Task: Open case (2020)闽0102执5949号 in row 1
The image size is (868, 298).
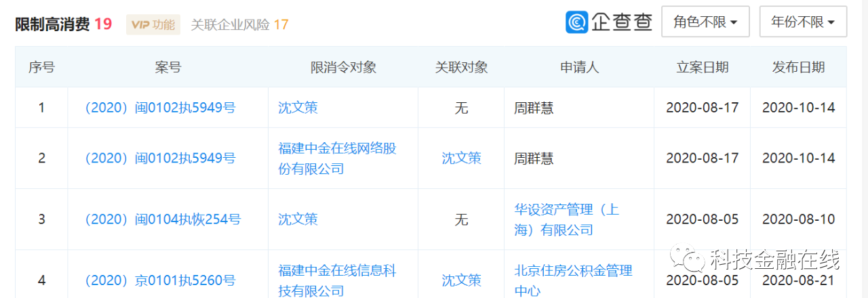Action: (x=159, y=107)
